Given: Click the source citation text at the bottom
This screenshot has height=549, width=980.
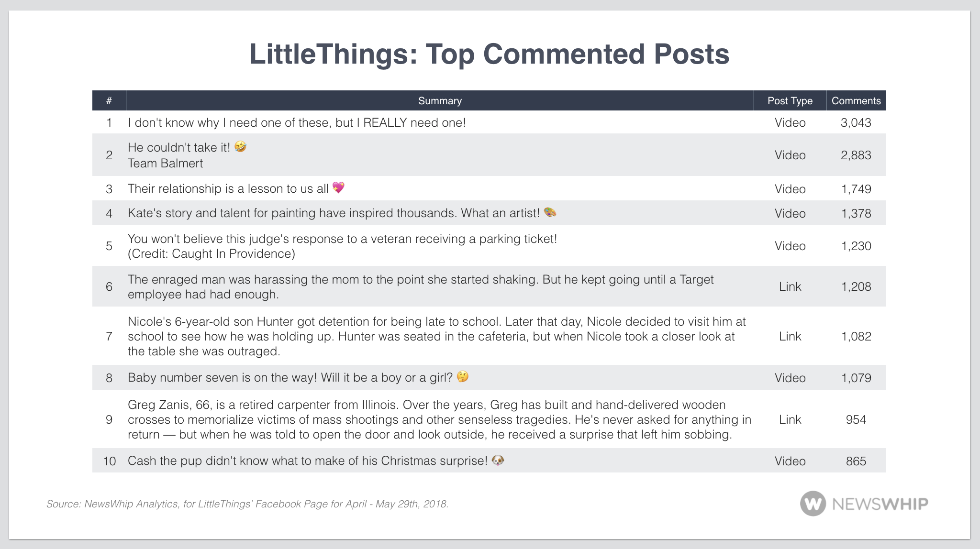Looking at the screenshot, I should coord(247,504).
